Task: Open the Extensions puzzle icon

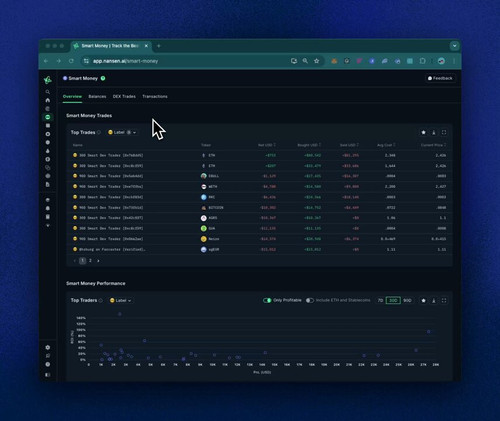Action: coord(422,61)
